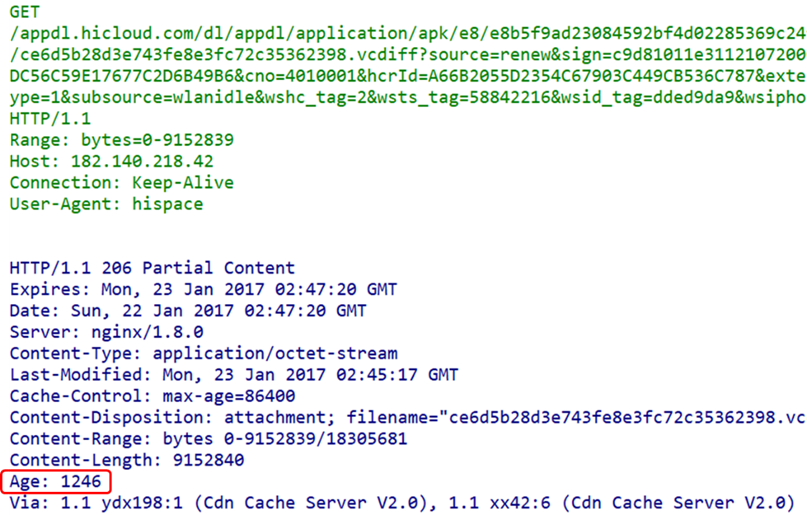The height and width of the screenshot is (515, 807).
Task: Click the Expires header line
Action: click(x=202, y=289)
